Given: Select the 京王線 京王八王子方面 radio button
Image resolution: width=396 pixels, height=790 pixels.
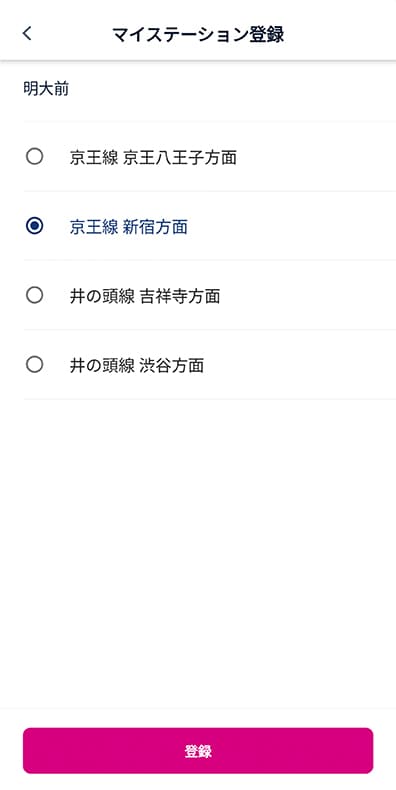Looking at the screenshot, I should [34, 157].
